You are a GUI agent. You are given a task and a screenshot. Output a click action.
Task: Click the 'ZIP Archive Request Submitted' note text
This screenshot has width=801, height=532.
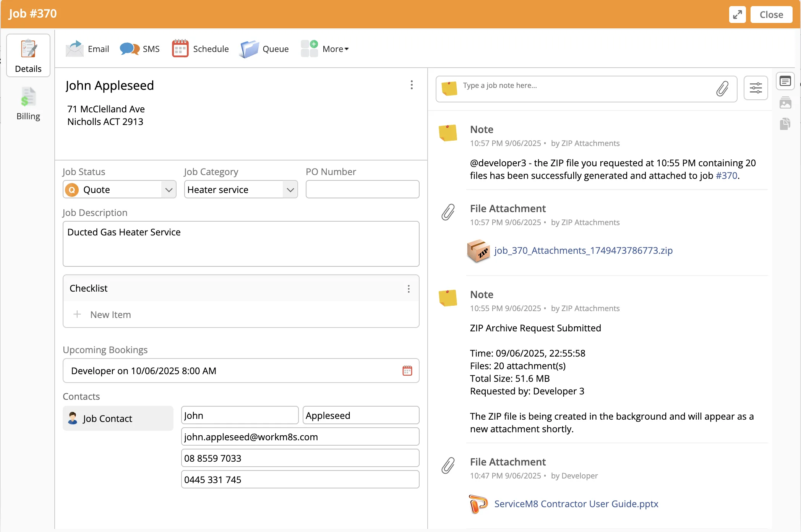[535, 328]
